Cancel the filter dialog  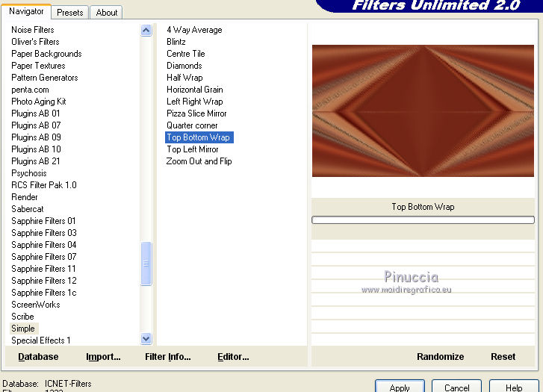(456, 387)
